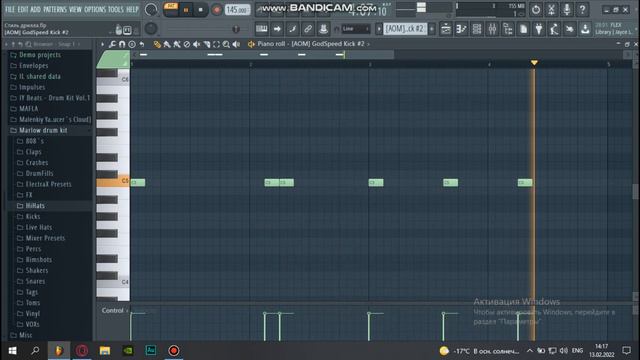Image resolution: width=640 pixels, height=360 pixels.
Task: Toggle the record button in transport
Action: (x=217, y=10)
